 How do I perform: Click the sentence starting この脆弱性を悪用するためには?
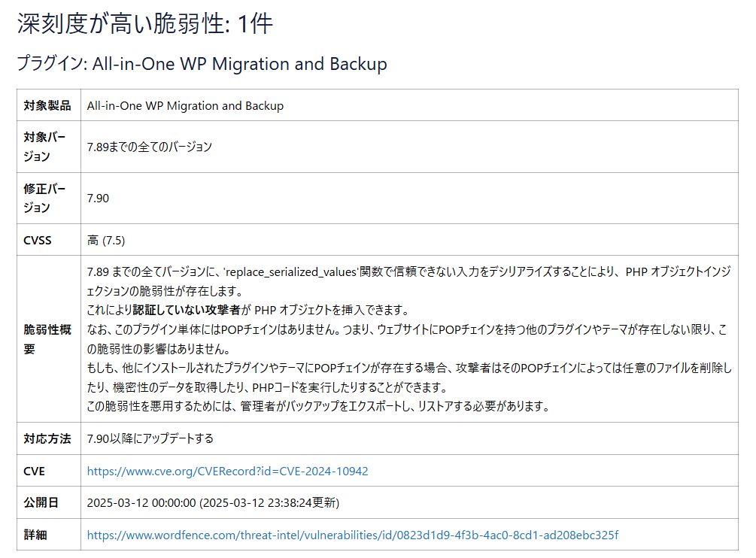click(x=319, y=406)
